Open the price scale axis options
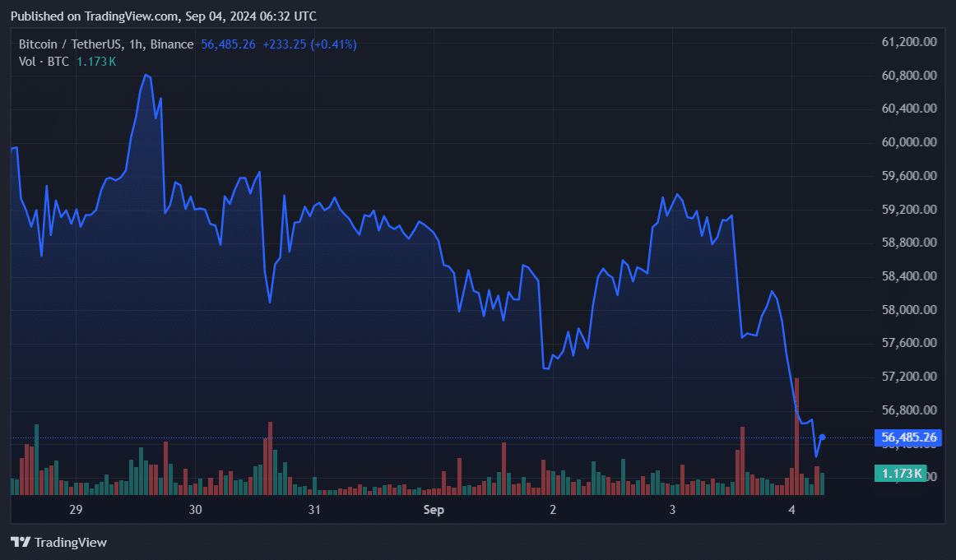The height and width of the screenshot is (560, 956). click(905, 247)
